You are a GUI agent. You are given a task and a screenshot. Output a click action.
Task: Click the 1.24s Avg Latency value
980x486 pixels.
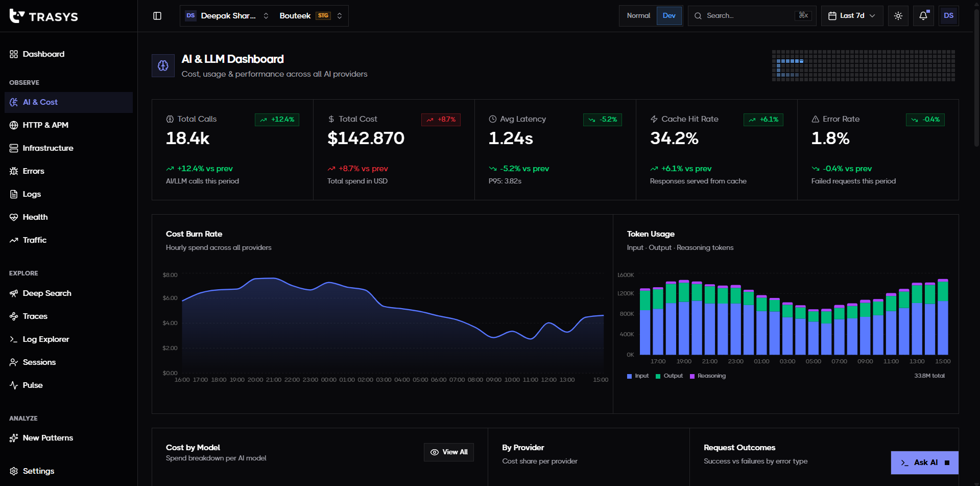click(511, 138)
